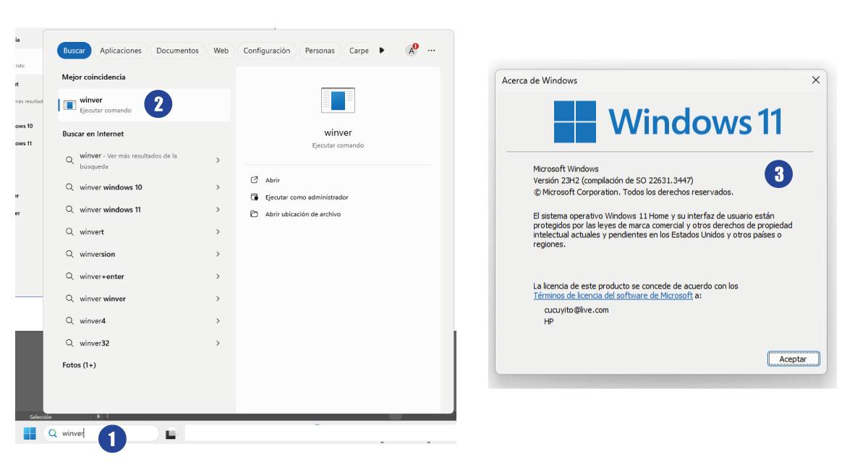Open the profile avatar with notification badge
The width and height of the screenshot is (868, 470).
tap(412, 51)
